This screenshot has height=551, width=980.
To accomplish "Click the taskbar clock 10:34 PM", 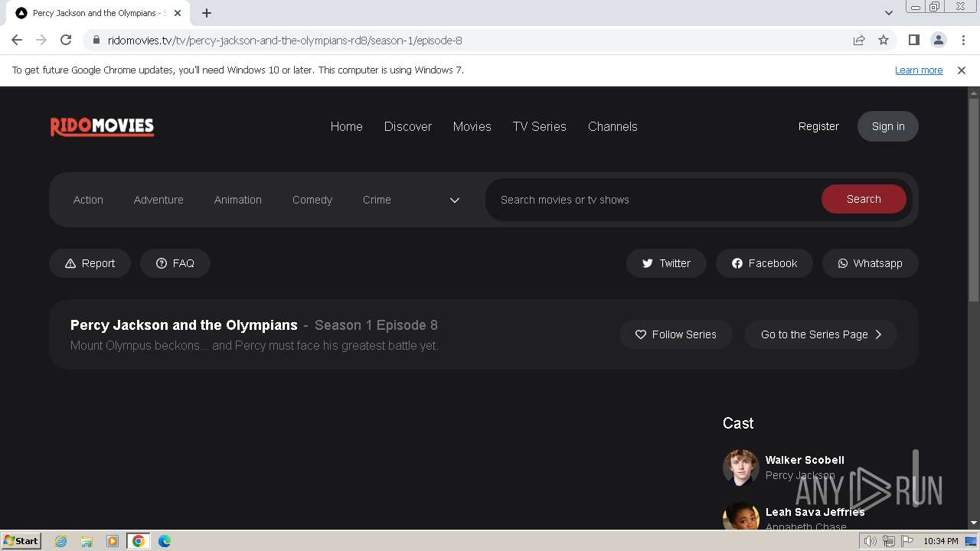I will click(941, 541).
